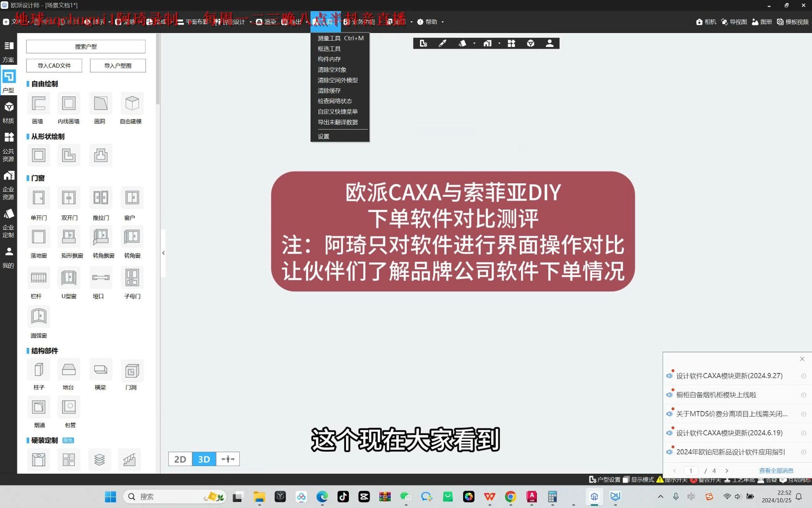
Task: Open 查看全部消息 link
Action: (776, 471)
